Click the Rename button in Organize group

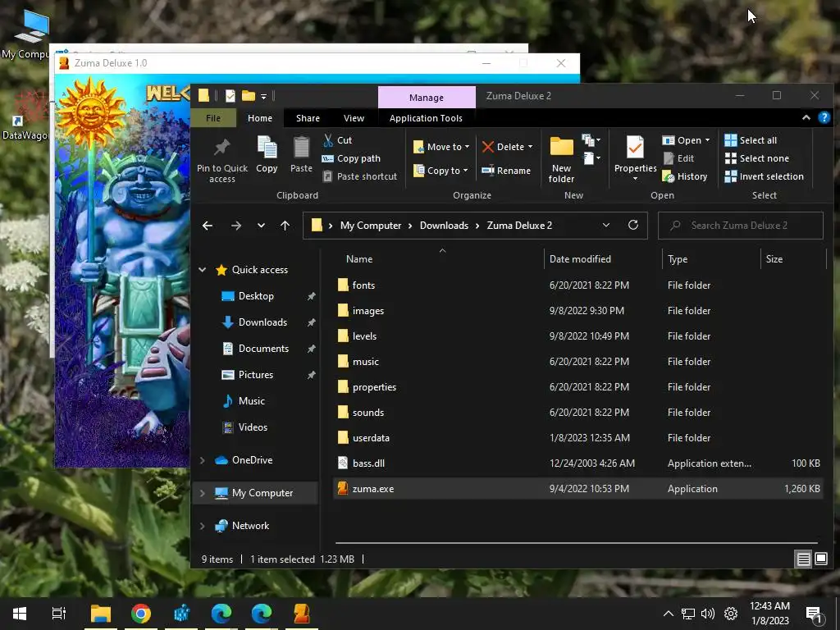(506, 171)
